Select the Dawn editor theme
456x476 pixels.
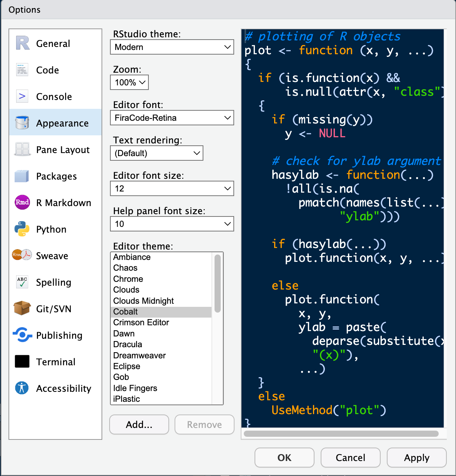[161, 333]
